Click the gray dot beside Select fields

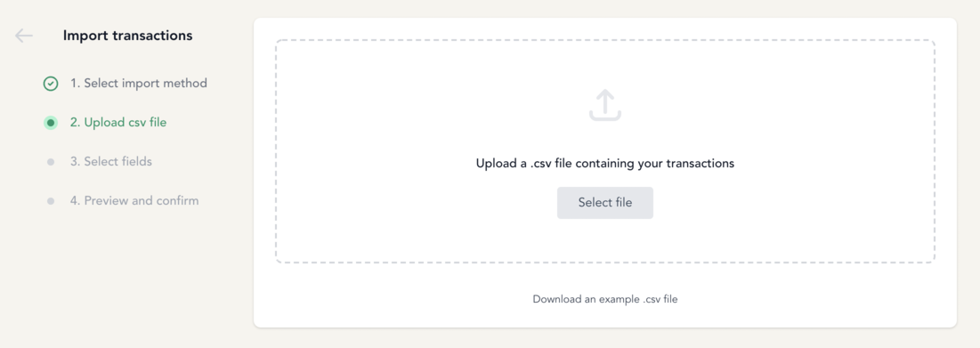tap(51, 163)
